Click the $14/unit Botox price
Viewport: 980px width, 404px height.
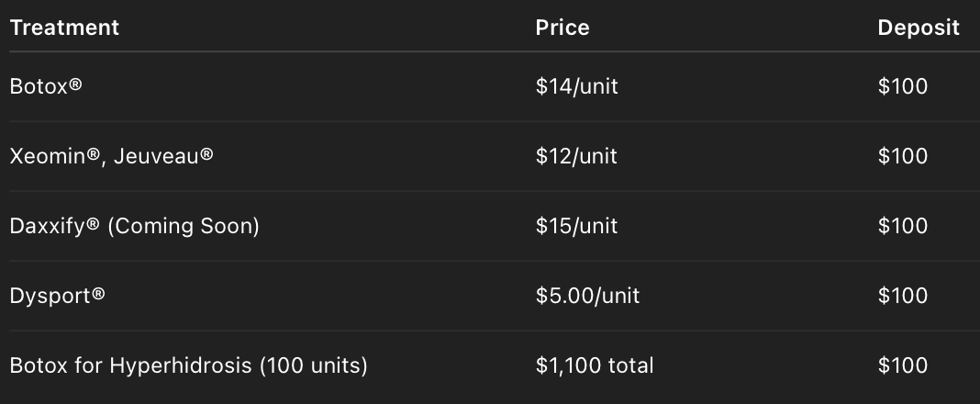point(577,86)
